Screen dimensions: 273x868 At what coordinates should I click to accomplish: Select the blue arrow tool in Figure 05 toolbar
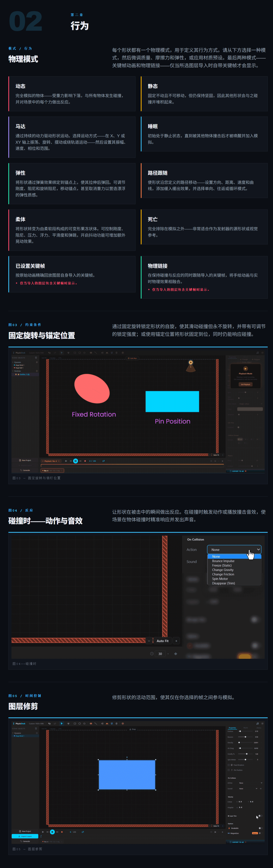(x=62, y=723)
